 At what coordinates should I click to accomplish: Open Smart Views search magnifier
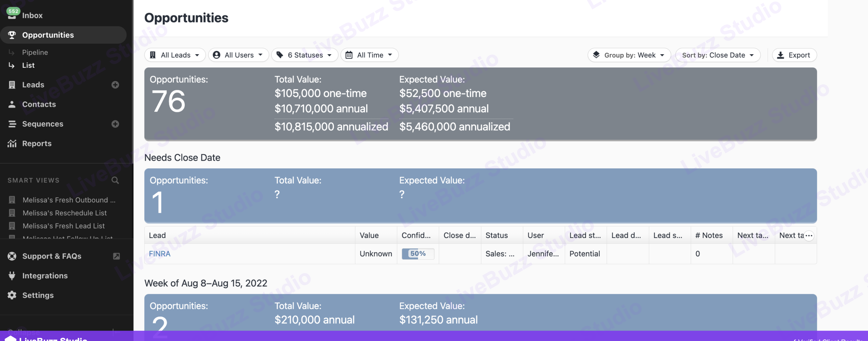coord(115,180)
